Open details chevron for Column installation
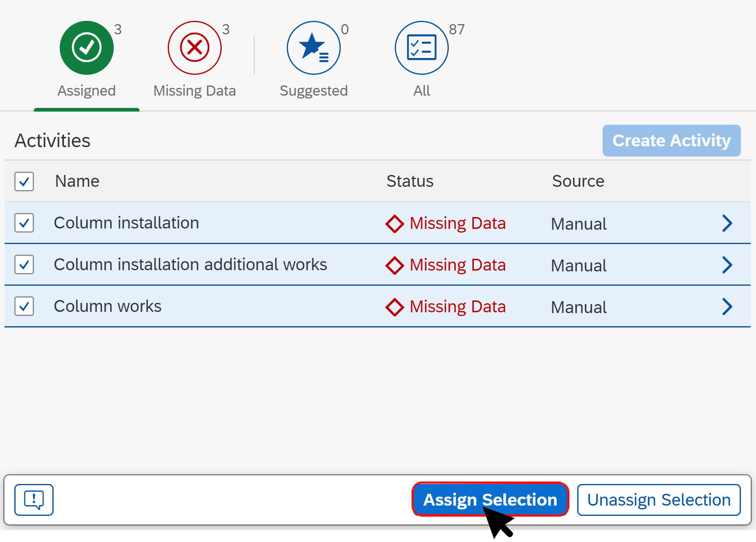Viewport: 756px width, 542px height. 727,223
